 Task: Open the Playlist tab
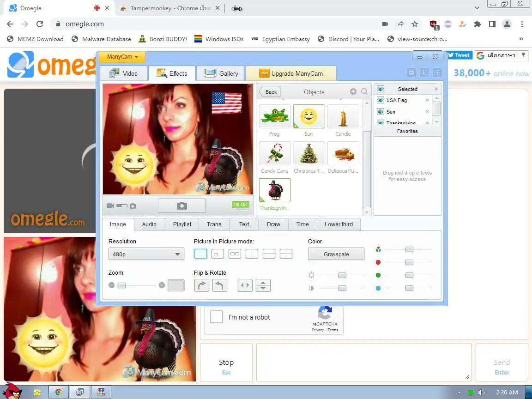[x=182, y=224]
